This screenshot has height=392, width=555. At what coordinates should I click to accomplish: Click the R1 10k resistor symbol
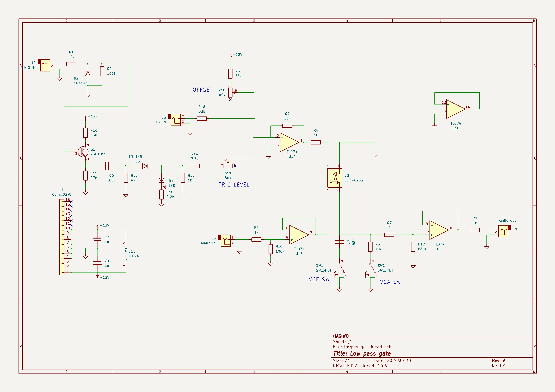coord(71,64)
